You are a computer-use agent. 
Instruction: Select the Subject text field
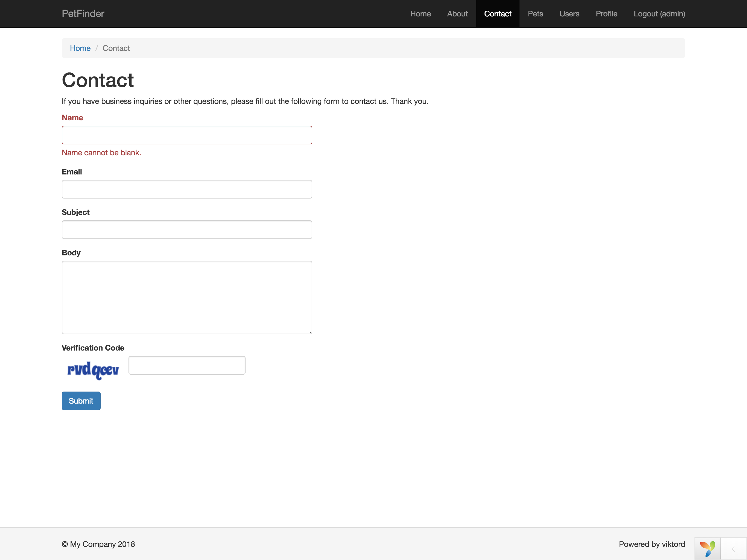[x=187, y=230]
